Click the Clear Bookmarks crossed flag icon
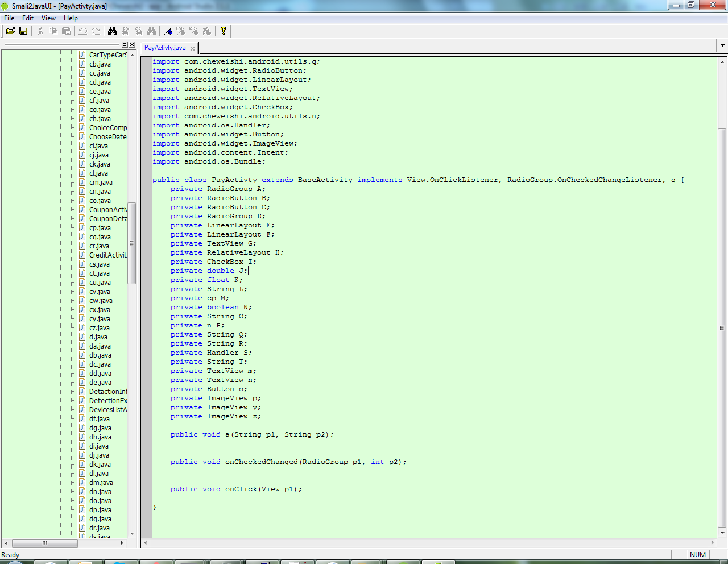 [x=207, y=31]
